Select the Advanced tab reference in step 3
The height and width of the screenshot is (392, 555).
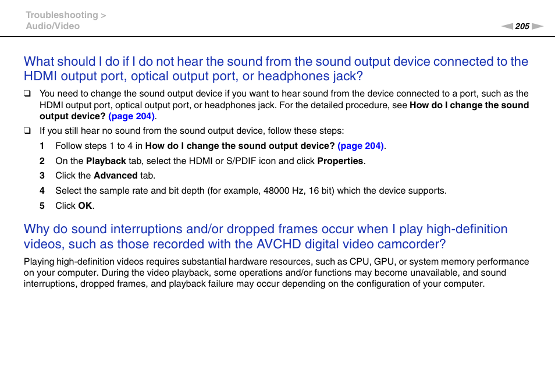(x=115, y=175)
